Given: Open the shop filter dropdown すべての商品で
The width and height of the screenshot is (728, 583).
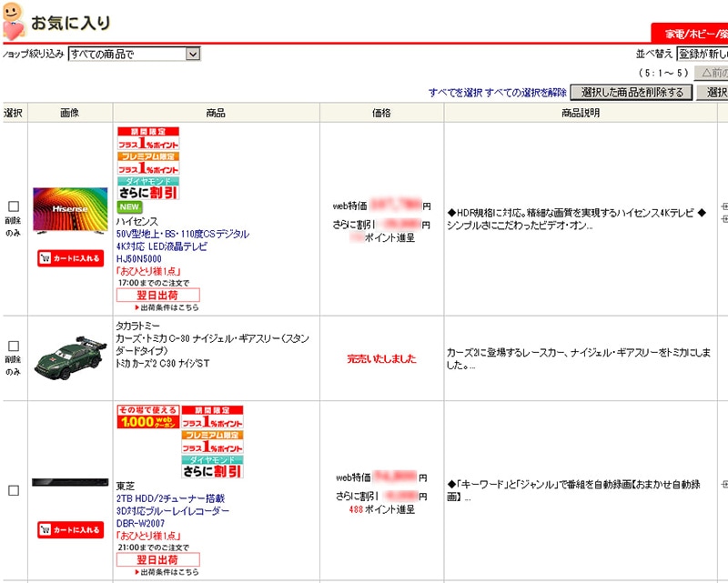Looking at the screenshot, I should click(134, 55).
